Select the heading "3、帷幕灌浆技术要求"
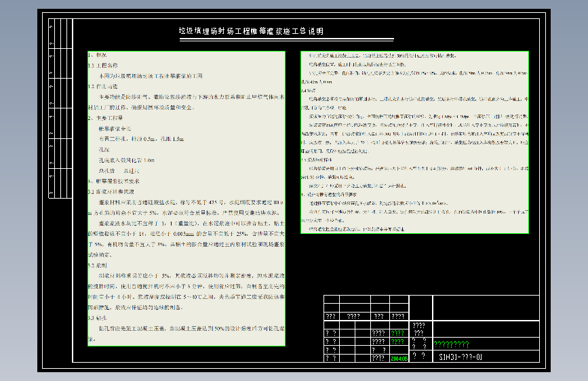 [114, 181]
